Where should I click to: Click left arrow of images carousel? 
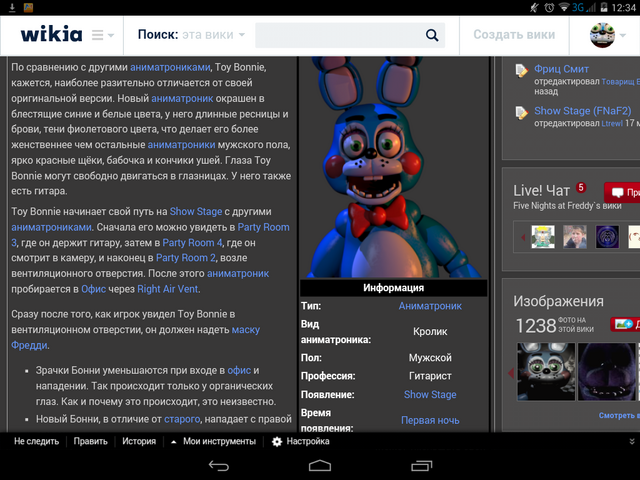[511, 373]
